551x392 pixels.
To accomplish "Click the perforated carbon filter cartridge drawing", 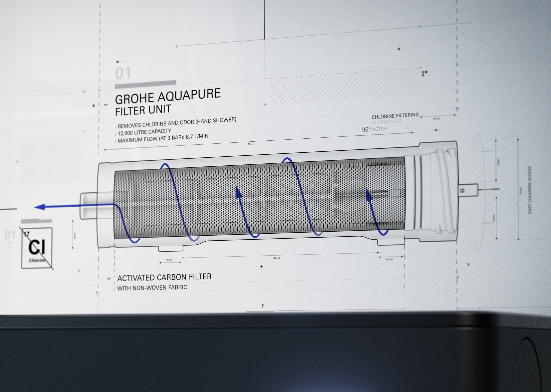I will pyautogui.click(x=259, y=197).
